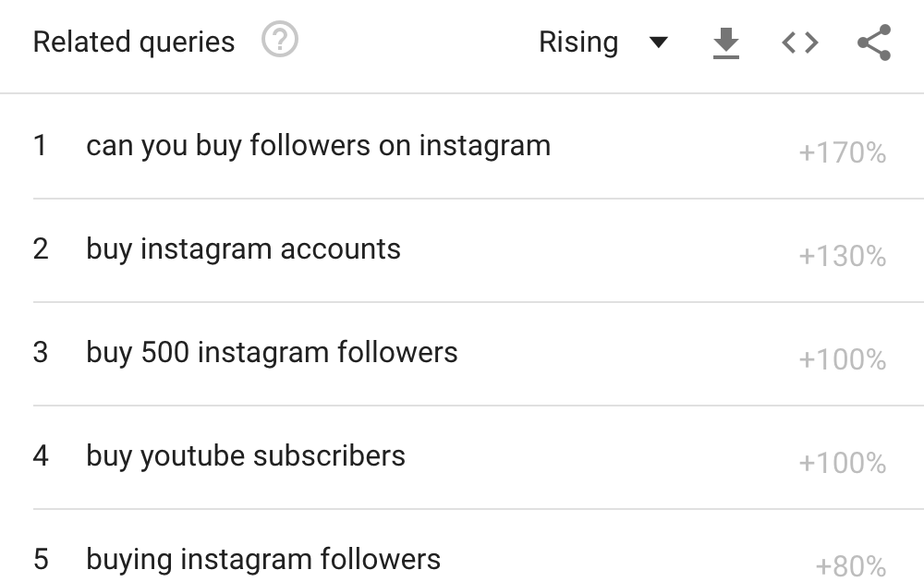The image size is (924, 582).
Task: Click the +170% growth value
Action: (842, 152)
